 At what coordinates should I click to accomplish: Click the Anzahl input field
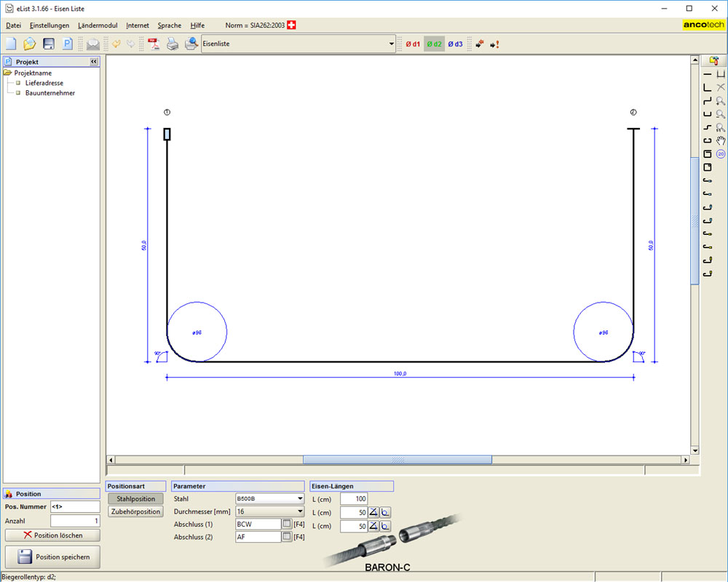tap(75, 521)
